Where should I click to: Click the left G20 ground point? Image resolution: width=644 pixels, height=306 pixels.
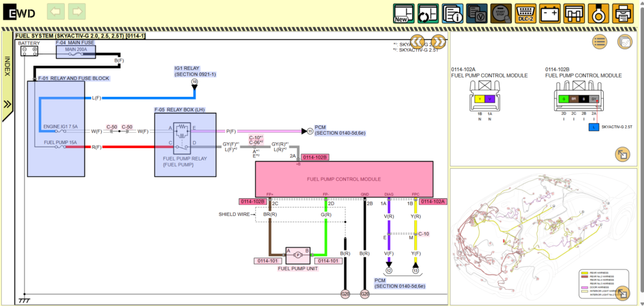click(345, 294)
